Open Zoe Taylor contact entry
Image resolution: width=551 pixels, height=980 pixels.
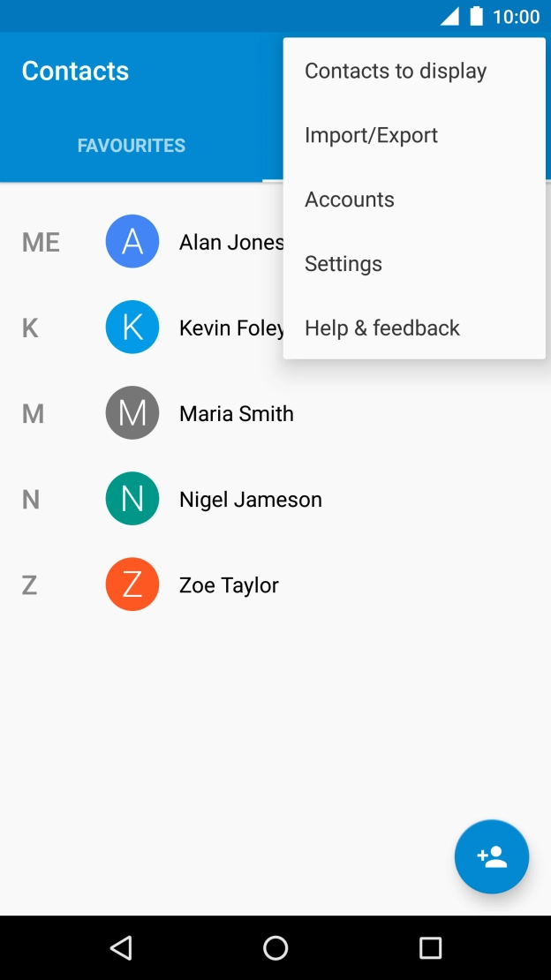pos(229,584)
